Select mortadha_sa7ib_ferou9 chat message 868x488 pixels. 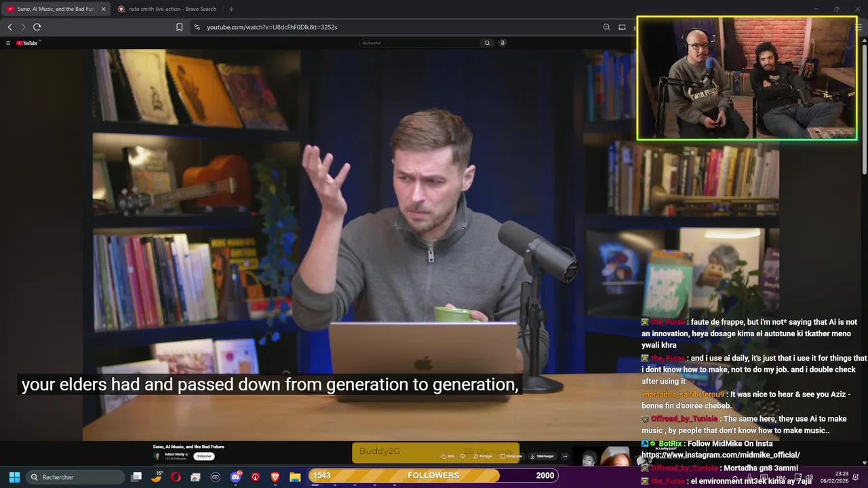[x=746, y=400]
